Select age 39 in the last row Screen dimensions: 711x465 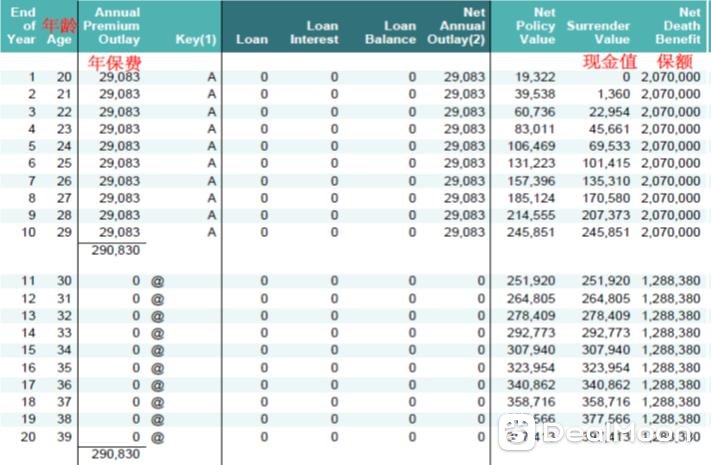tap(64, 437)
